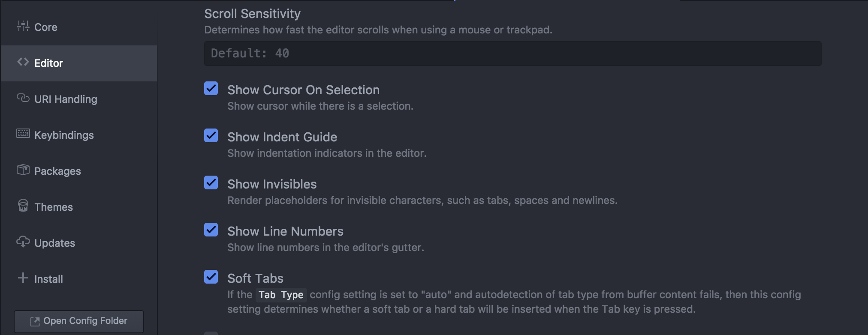868x335 pixels.
Task: Click the external-link icon on Open Config Folder
Action: click(35, 321)
